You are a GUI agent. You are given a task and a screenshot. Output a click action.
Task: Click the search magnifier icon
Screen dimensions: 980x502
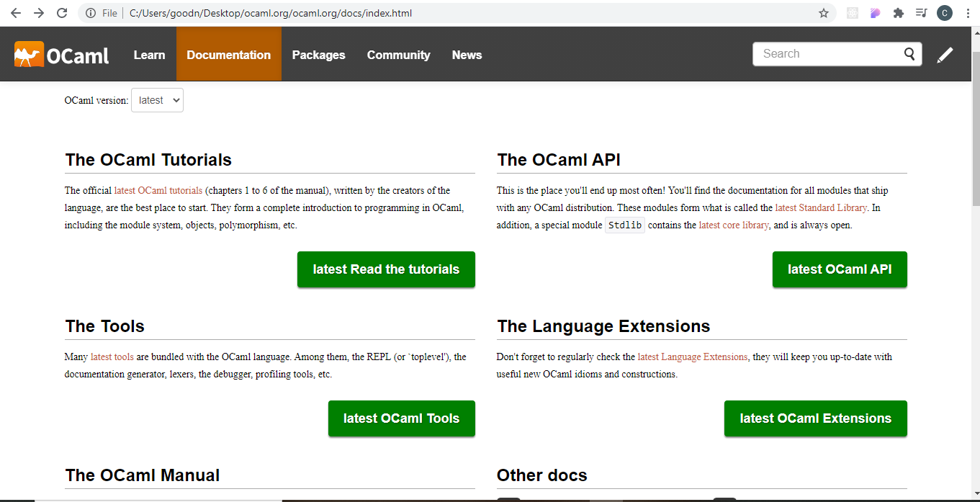(910, 54)
